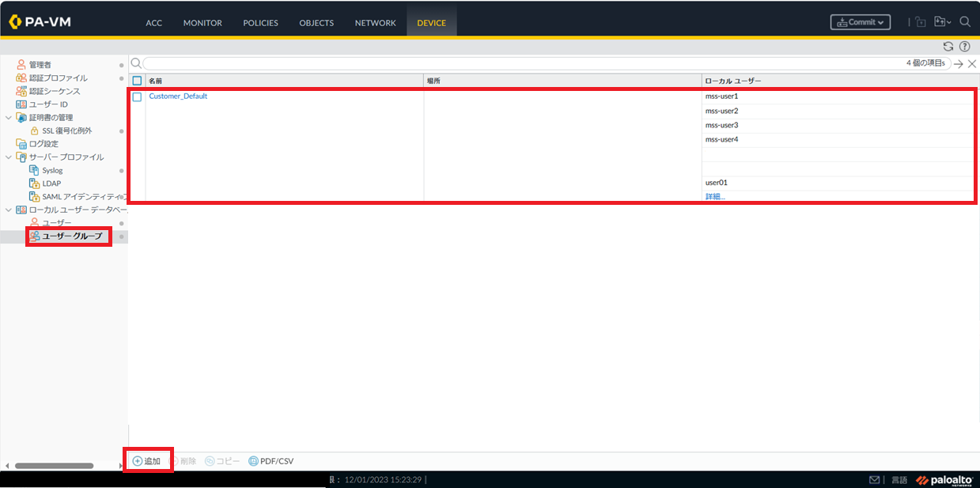Select SSL 復号化例外 tree item
Screen dimensions: 980x488
[x=66, y=131]
